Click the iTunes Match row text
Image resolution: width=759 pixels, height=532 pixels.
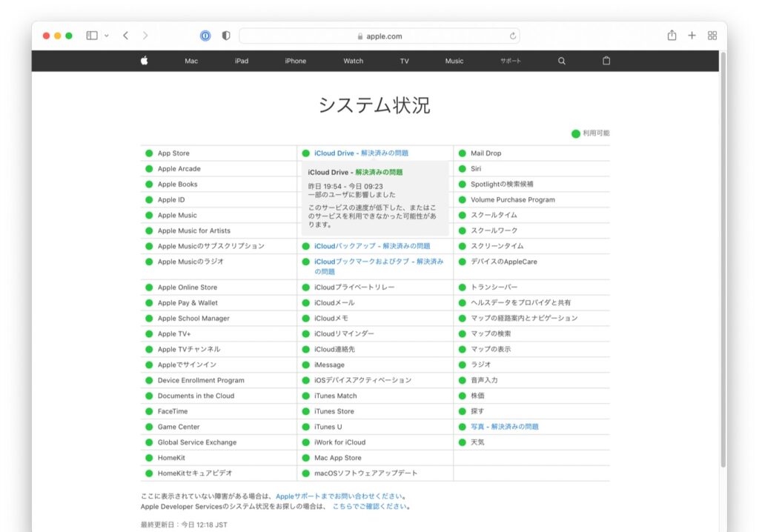[x=336, y=396]
